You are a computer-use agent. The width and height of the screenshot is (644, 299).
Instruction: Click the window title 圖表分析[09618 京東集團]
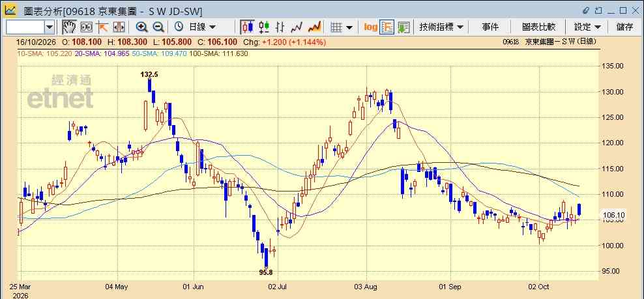click(112, 10)
